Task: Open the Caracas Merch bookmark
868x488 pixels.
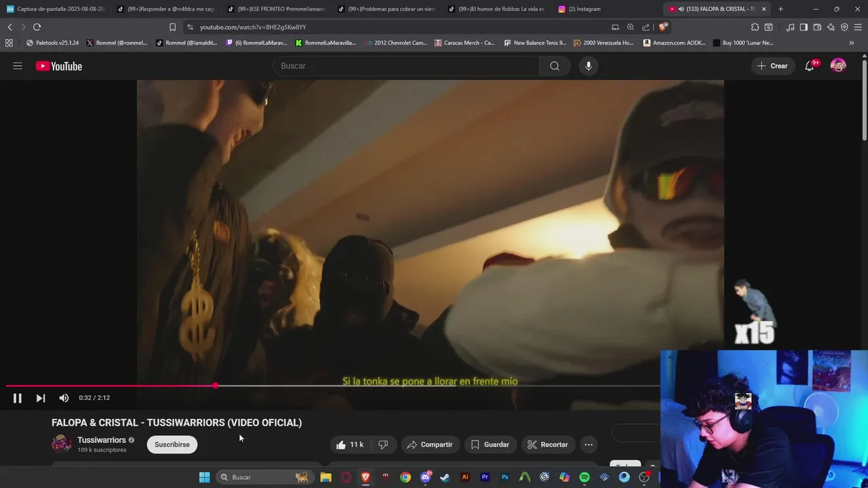Action: tap(465, 43)
